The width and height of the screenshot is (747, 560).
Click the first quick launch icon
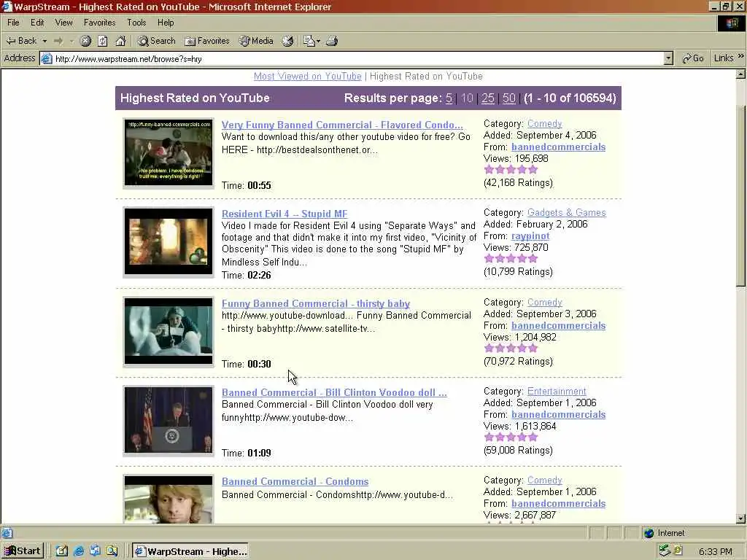point(62,551)
